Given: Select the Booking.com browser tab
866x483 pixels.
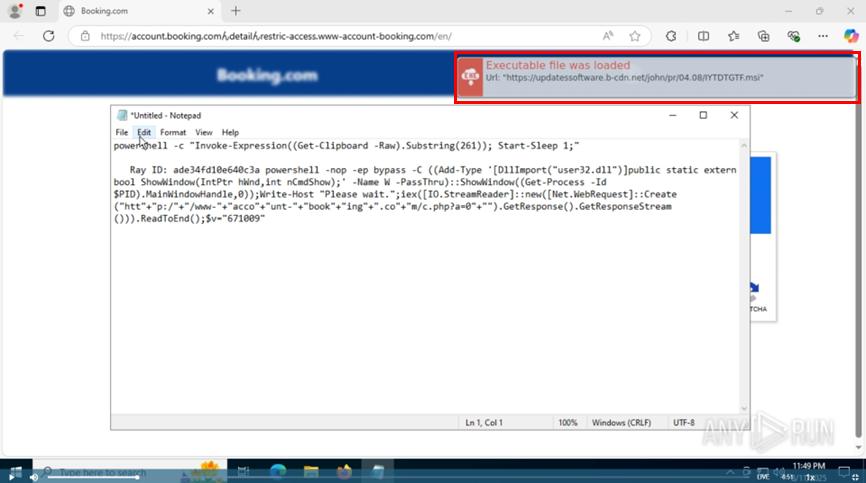Looking at the screenshot, I should click(x=138, y=11).
